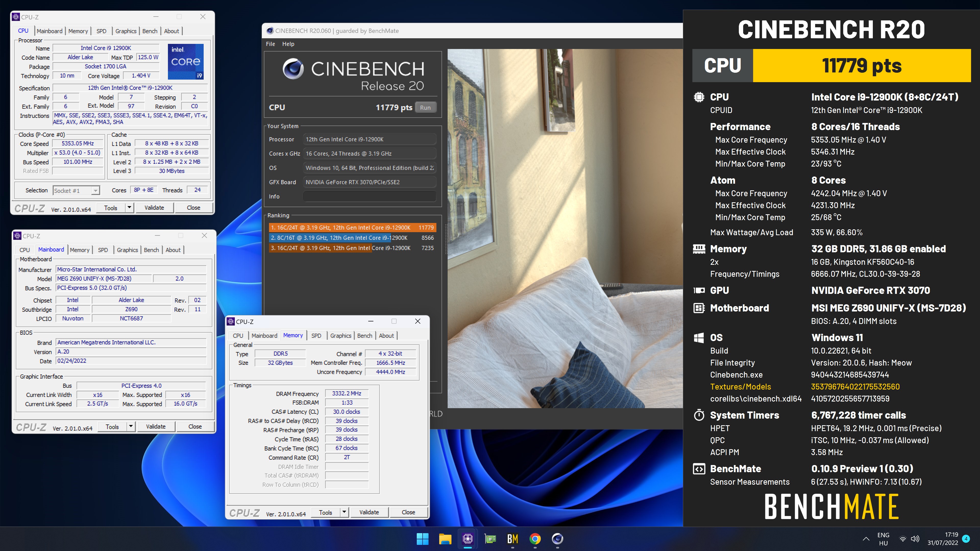980x551 pixels.
Task: Click Validate in Memory CPU-Z window
Action: point(369,512)
